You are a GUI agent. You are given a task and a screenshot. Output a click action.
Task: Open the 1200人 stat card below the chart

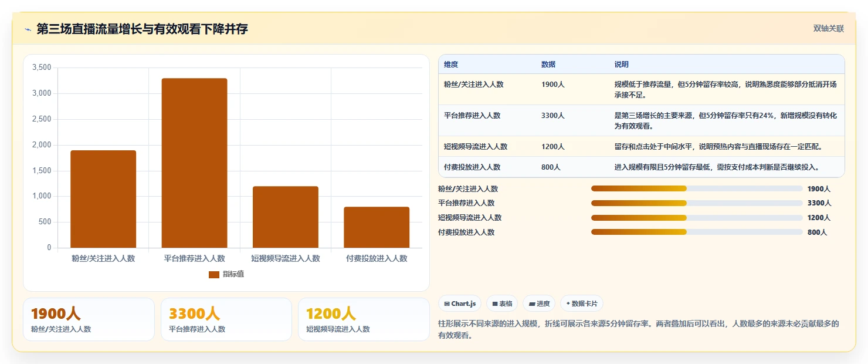pyautogui.click(x=364, y=319)
